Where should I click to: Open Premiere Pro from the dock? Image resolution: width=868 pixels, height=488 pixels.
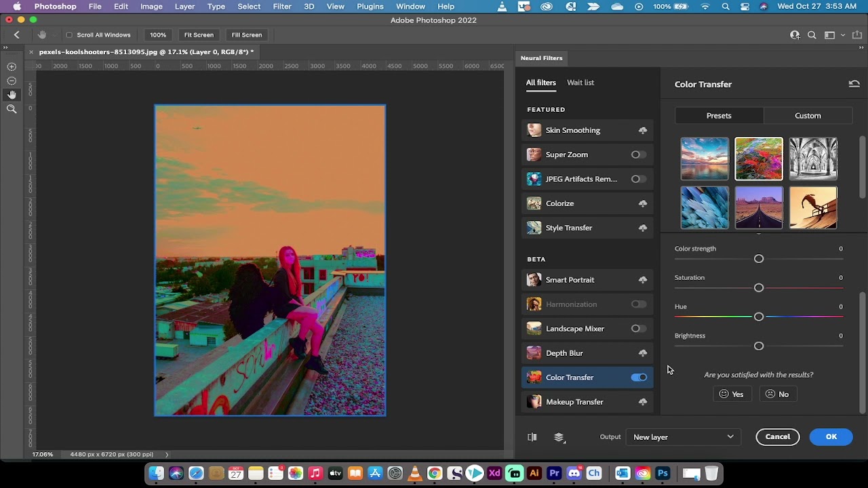point(554,473)
